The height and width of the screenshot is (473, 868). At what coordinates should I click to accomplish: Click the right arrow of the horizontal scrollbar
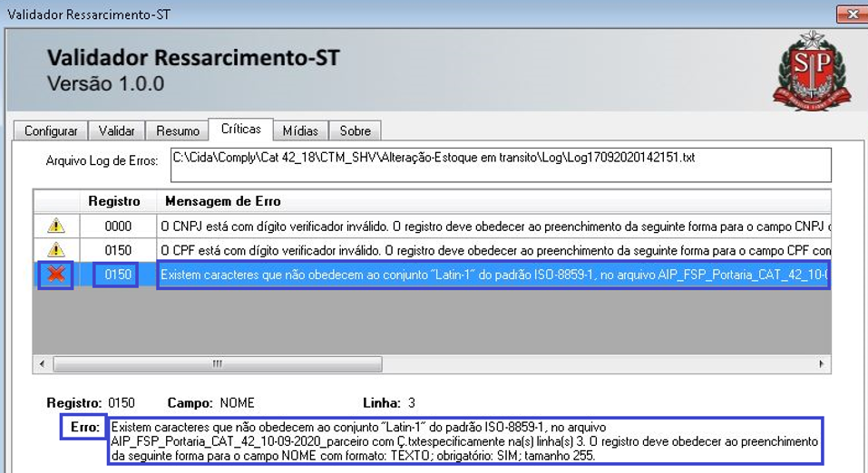(822, 364)
